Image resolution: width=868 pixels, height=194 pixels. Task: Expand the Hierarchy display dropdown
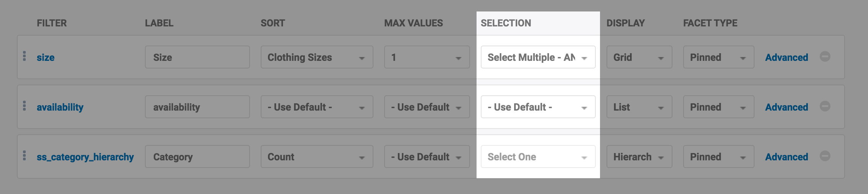click(x=639, y=157)
